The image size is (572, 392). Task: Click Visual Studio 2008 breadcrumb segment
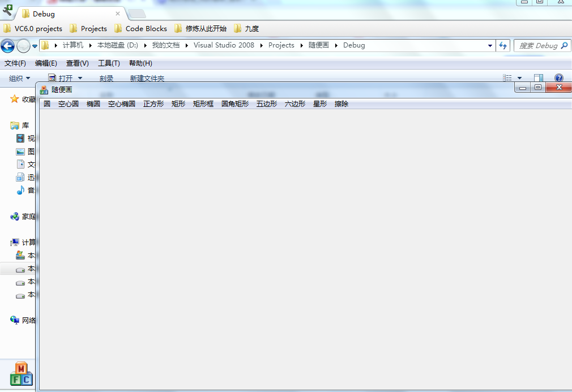(x=224, y=45)
